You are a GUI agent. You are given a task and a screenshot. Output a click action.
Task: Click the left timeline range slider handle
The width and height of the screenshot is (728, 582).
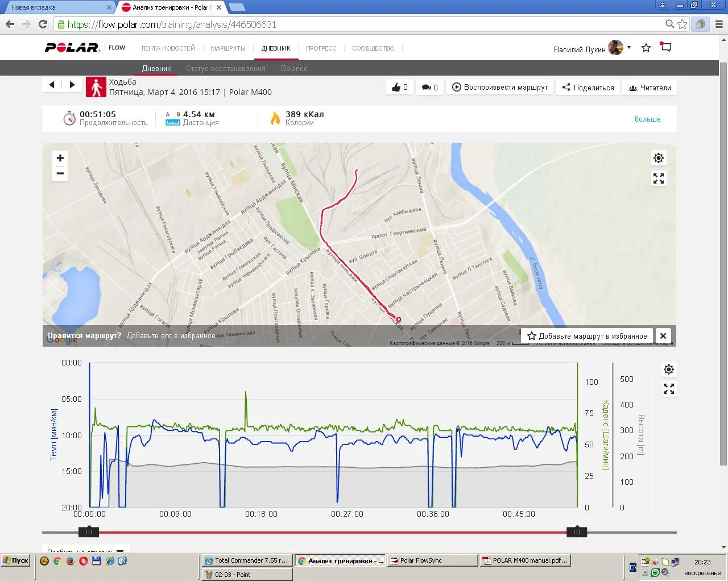(x=89, y=532)
